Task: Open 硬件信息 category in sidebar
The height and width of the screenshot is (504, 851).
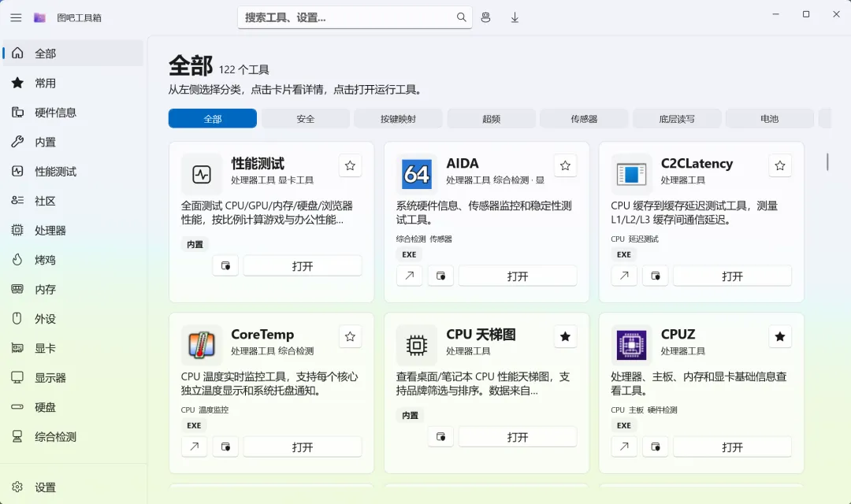Action: click(x=73, y=113)
